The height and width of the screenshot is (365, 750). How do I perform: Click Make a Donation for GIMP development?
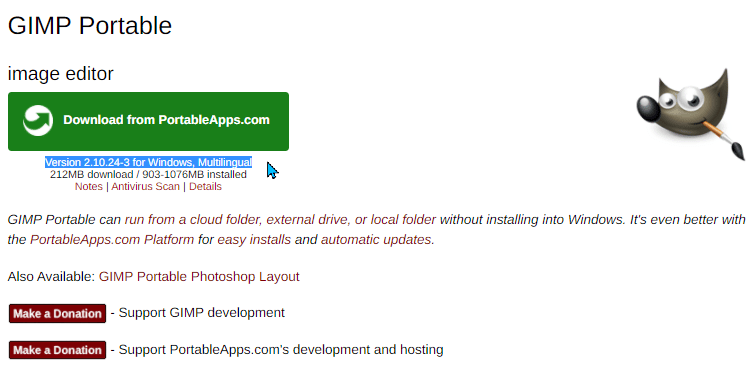(x=57, y=313)
